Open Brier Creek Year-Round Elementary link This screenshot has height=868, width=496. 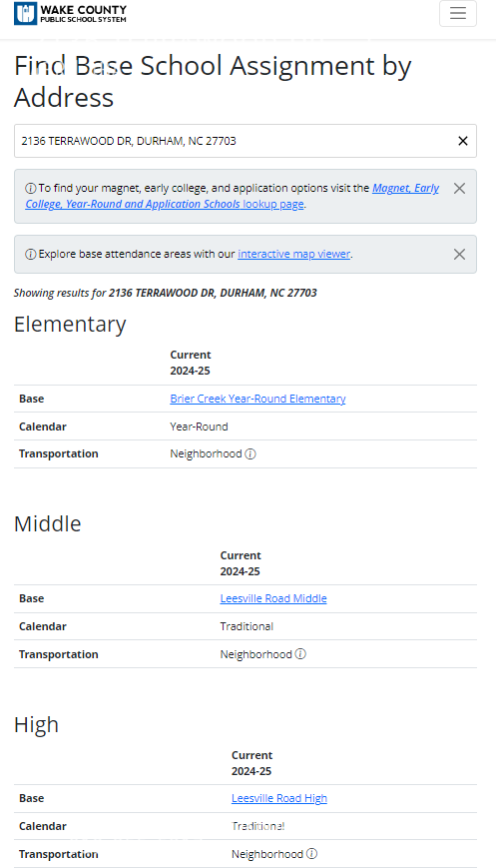pyautogui.click(x=257, y=399)
